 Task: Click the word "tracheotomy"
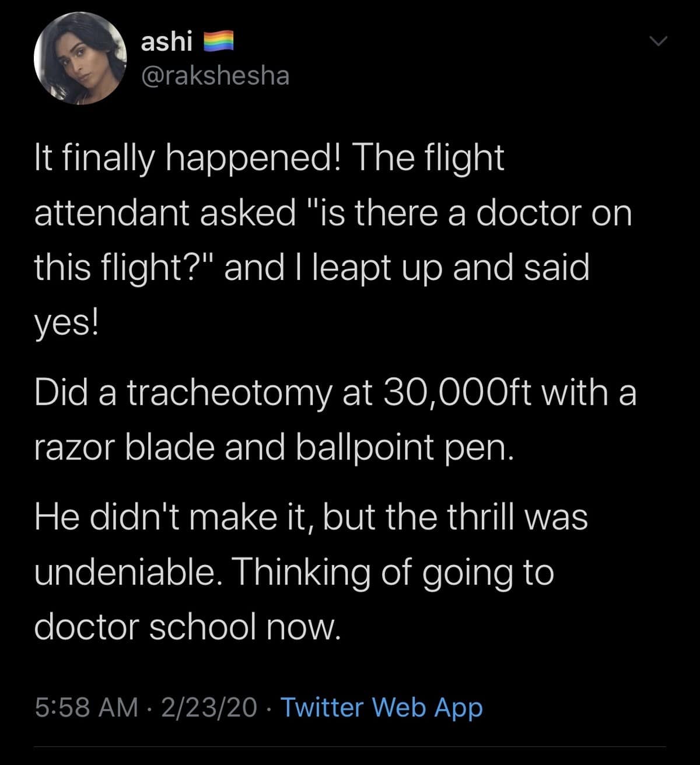tap(228, 392)
